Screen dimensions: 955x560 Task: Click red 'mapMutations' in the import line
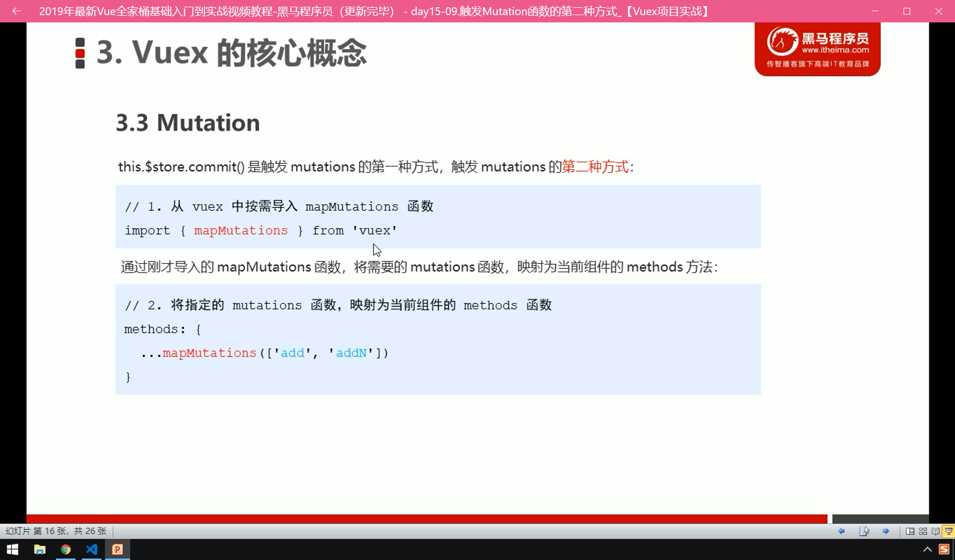(x=241, y=230)
